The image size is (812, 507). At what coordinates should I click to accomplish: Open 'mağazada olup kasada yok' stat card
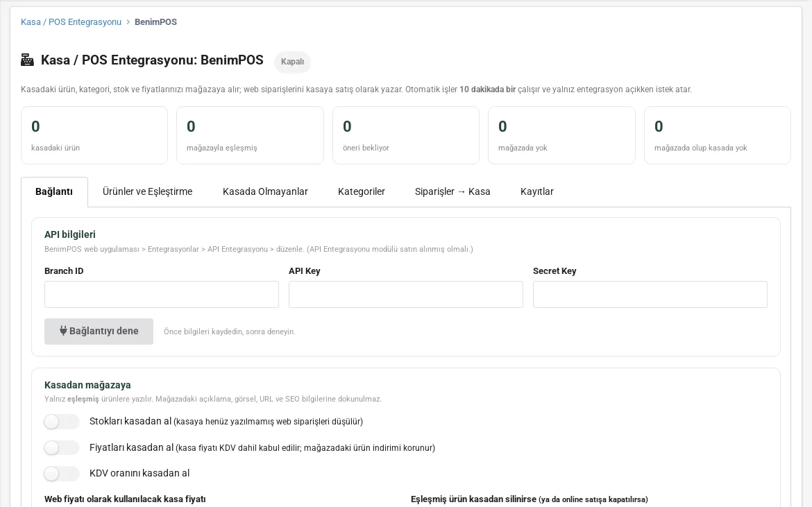717,135
